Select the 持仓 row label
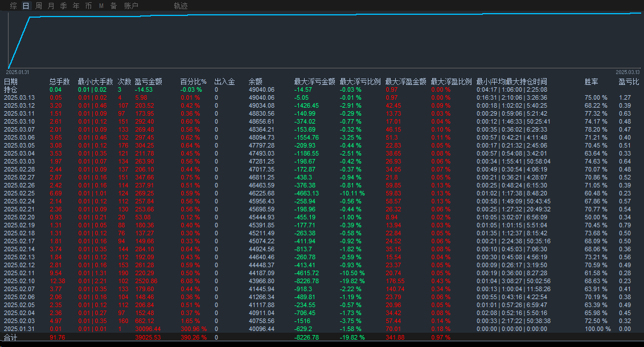This screenshot has height=347, width=644. [x=11, y=89]
